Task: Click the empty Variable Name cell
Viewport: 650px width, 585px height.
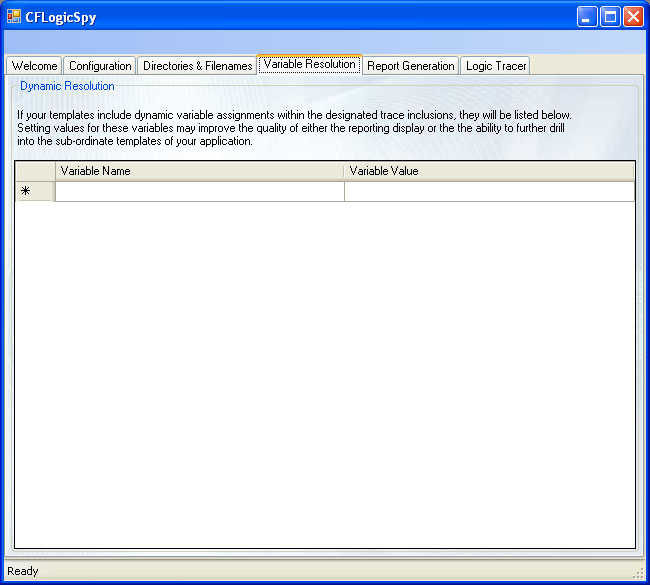Action: pos(200,192)
